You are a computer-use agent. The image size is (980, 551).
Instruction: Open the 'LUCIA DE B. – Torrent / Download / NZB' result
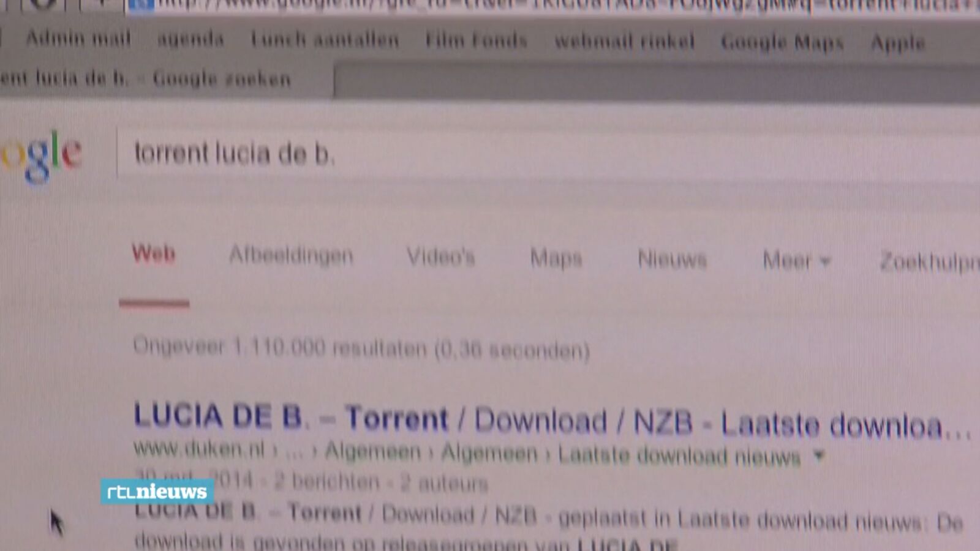552,421
